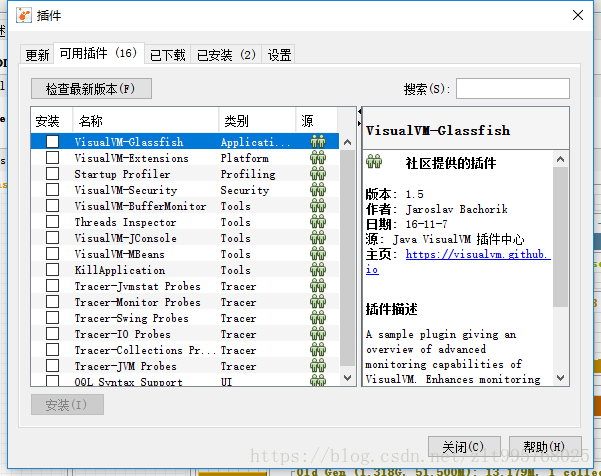Click the community icon in VisualVM-MBeans row
601x476 pixels.
[x=318, y=254]
